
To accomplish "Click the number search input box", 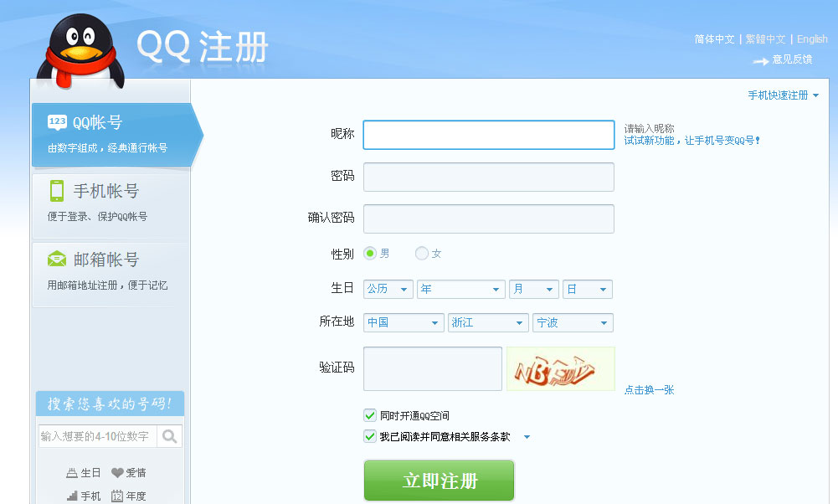I will [98, 436].
